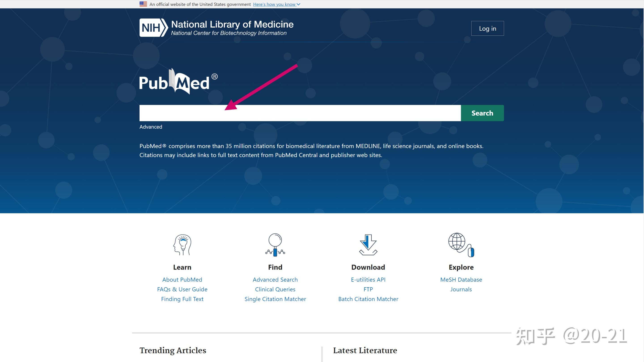Open FAQs & User Guide link

click(182, 289)
